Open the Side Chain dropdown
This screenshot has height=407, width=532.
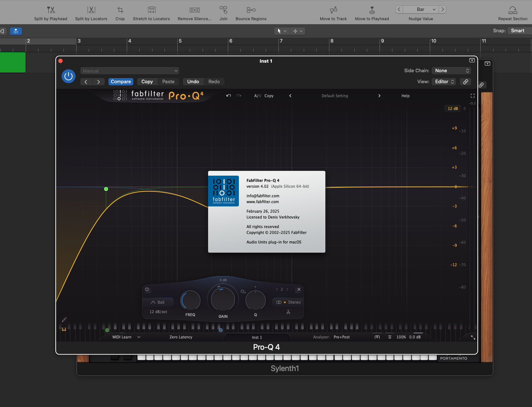tap(451, 71)
